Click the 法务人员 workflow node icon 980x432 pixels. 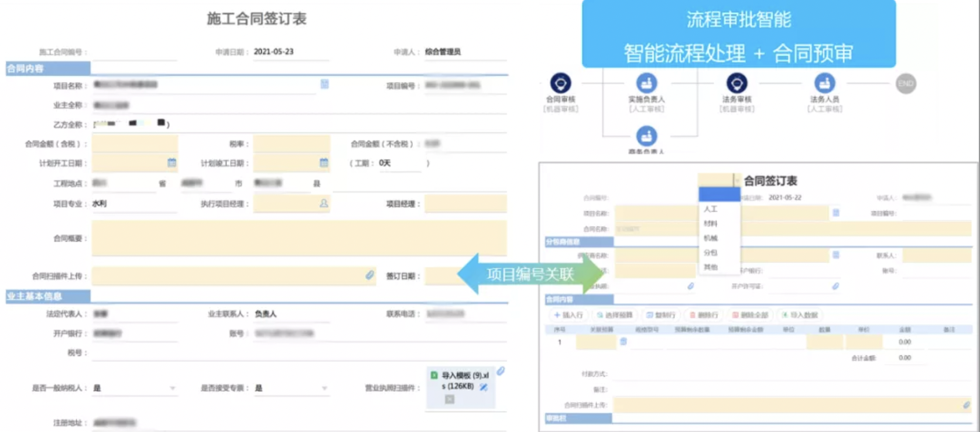(x=824, y=83)
